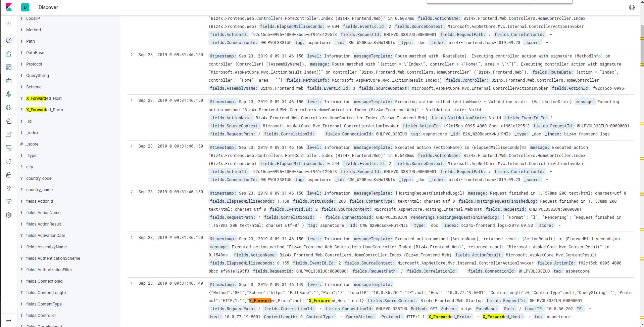The height and width of the screenshot is (327, 644).
Task: Open the Maps pin icon in the sidebar
Action: click(9, 94)
